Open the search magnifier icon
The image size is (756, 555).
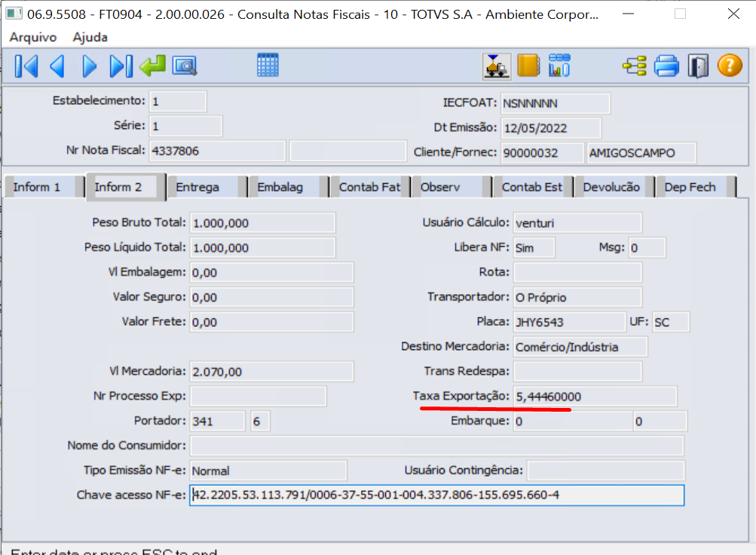pos(185,66)
